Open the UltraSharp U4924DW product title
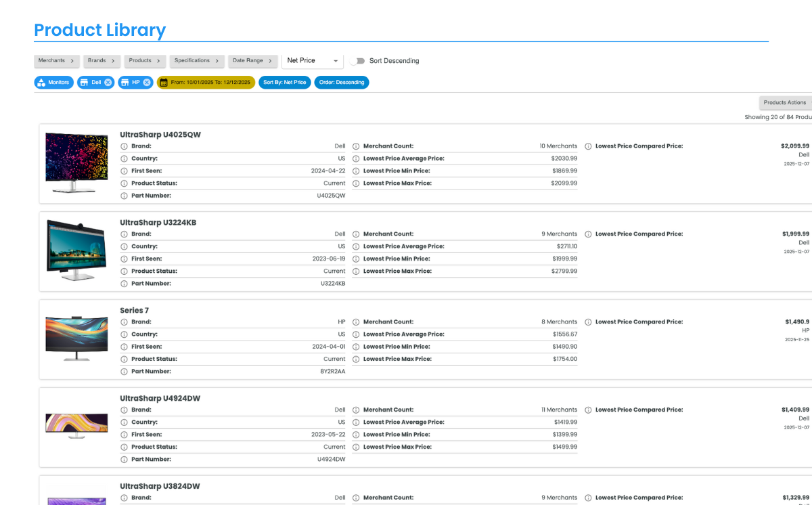 (x=160, y=399)
